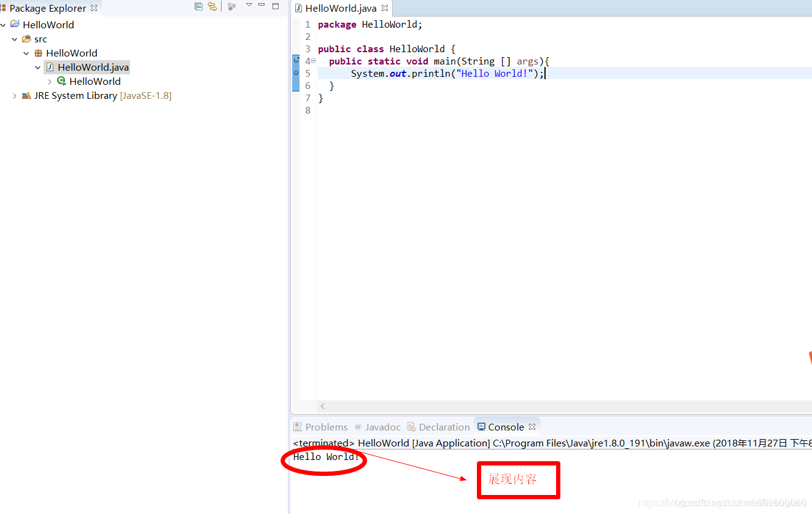The height and width of the screenshot is (514, 812).
Task: Minimize the Package Explorer view
Action: tap(262, 5)
